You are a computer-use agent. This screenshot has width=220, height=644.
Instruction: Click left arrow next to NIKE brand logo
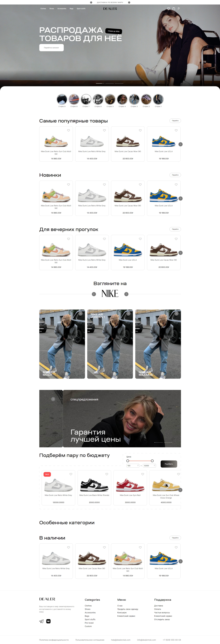[x=94, y=294]
